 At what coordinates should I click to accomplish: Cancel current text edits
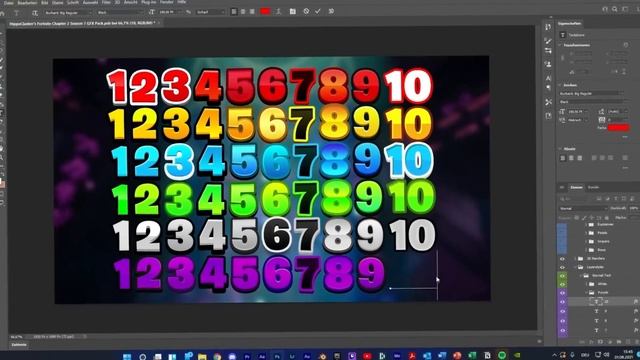pos(306,11)
